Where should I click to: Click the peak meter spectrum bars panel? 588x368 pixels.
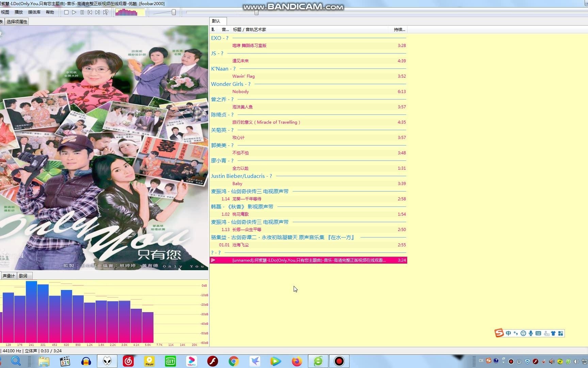104,313
